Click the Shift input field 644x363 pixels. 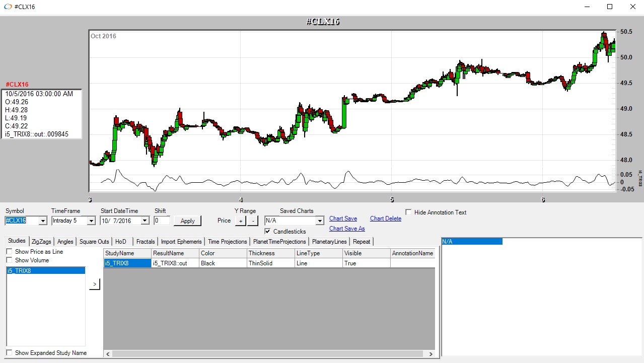pyautogui.click(x=162, y=221)
